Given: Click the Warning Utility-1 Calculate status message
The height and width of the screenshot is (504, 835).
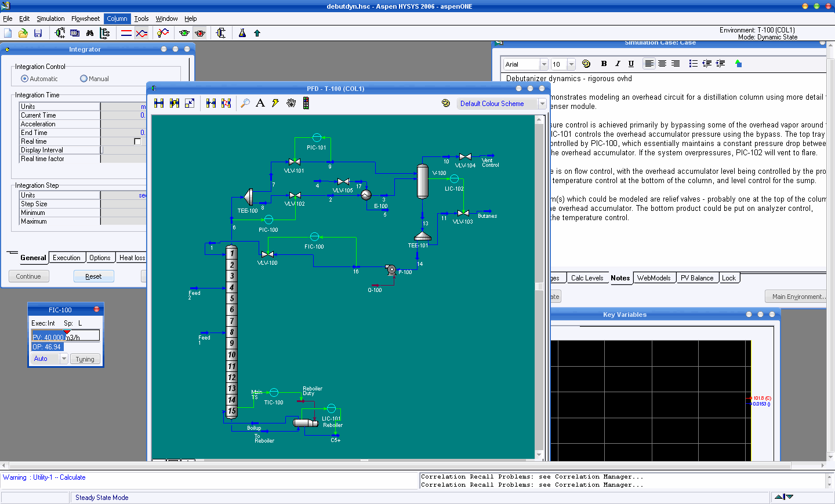Looking at the screenshot, I should click(x=44, y=477).
